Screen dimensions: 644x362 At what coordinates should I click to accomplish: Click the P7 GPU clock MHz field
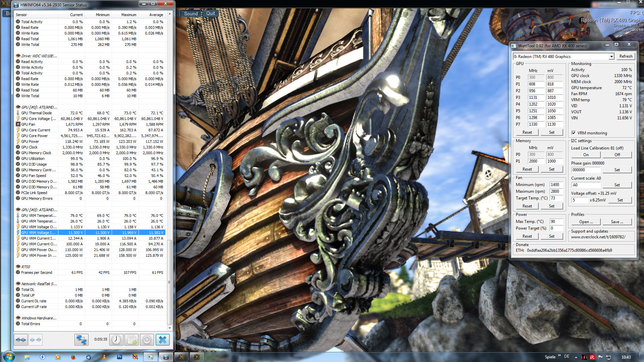pos(535,124)
